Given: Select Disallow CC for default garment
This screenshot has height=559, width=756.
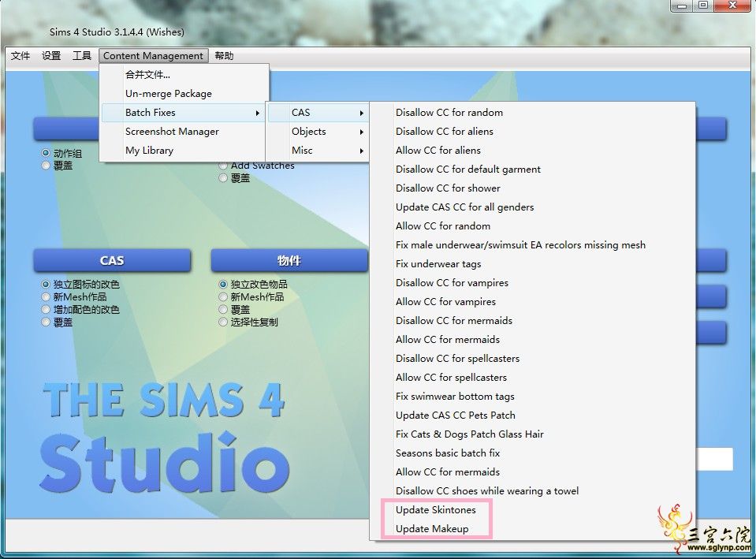Looking at the screenshot, I should tap(533, 170).
